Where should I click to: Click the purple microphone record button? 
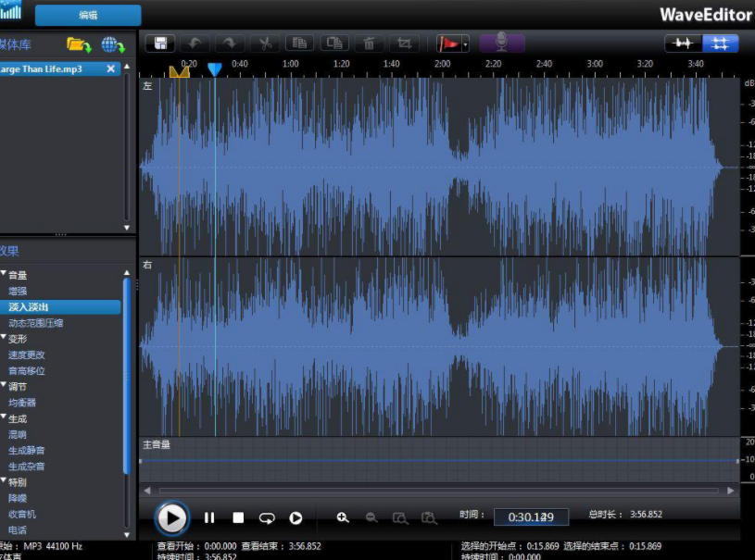[502, 43]
